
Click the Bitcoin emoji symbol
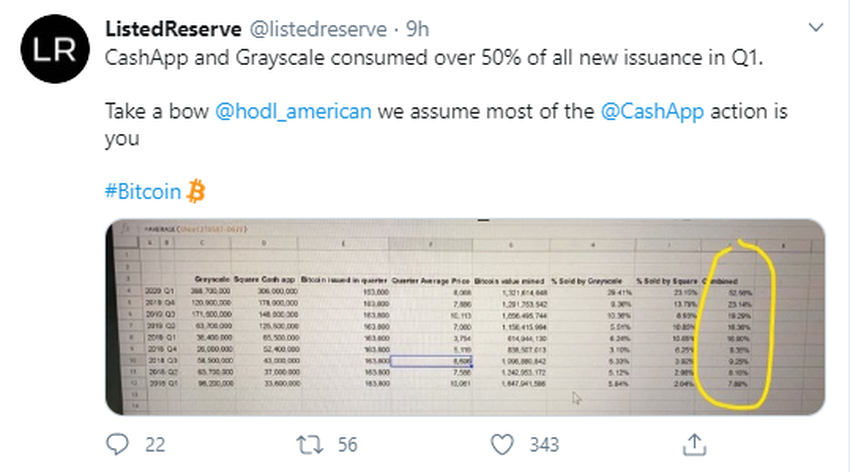(x=196, y=191)
